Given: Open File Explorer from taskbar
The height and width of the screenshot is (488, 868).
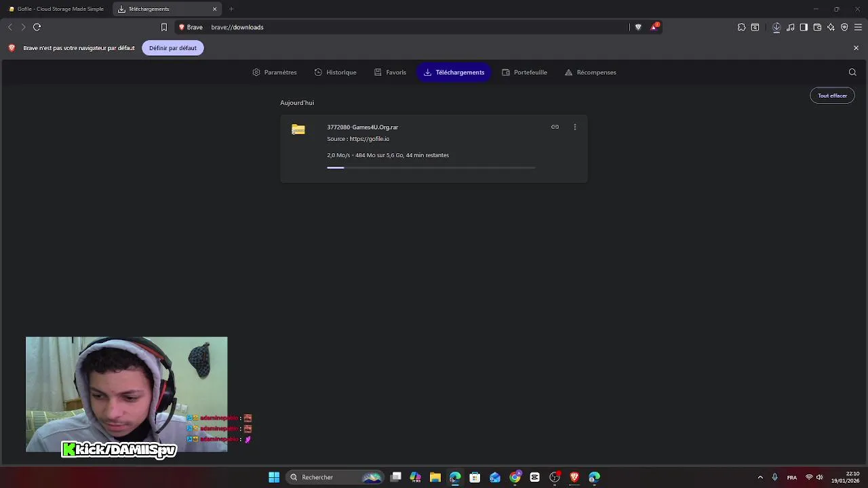Looking at the screenshot, I should pos(435,477).
